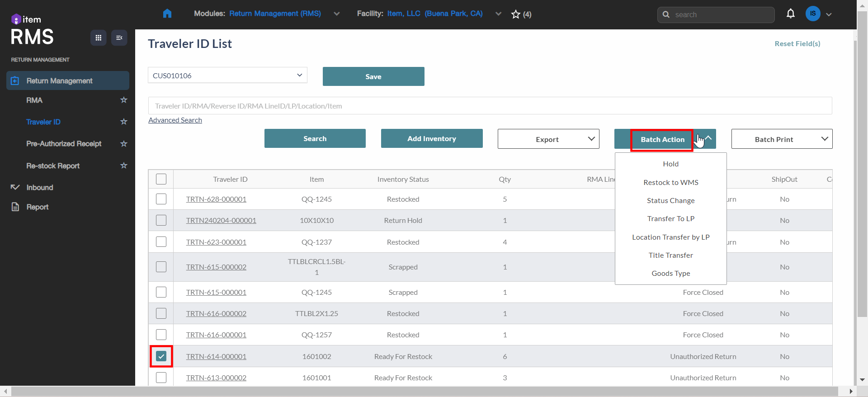The width and height of the screenshot is (868, 397).
Task: Open the notifications bell
Action: (x=790, y=14)
